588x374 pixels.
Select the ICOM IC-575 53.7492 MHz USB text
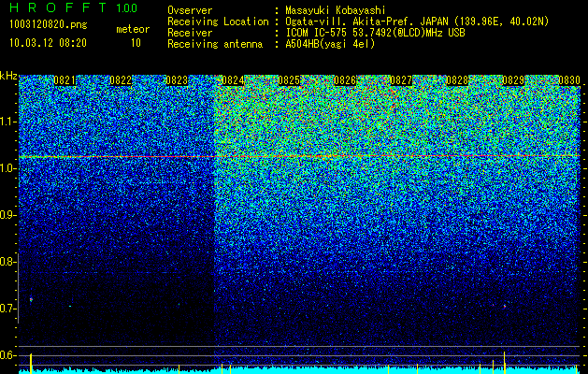pyautogui.click(x=375, y=33)
